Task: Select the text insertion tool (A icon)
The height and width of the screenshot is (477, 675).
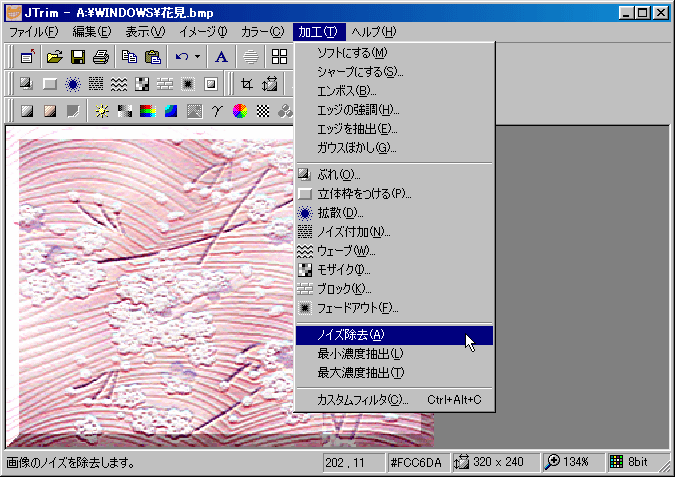Action: tap(221, 57)
